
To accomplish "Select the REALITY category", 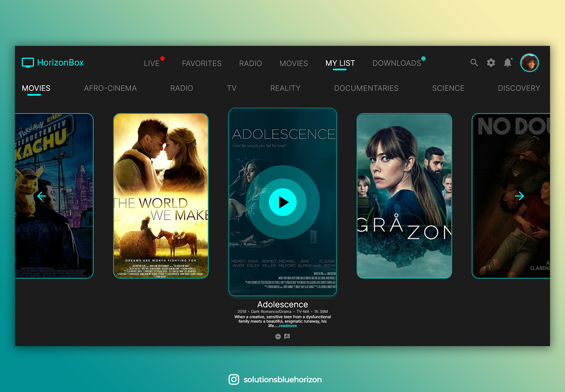I will (285, 88).
